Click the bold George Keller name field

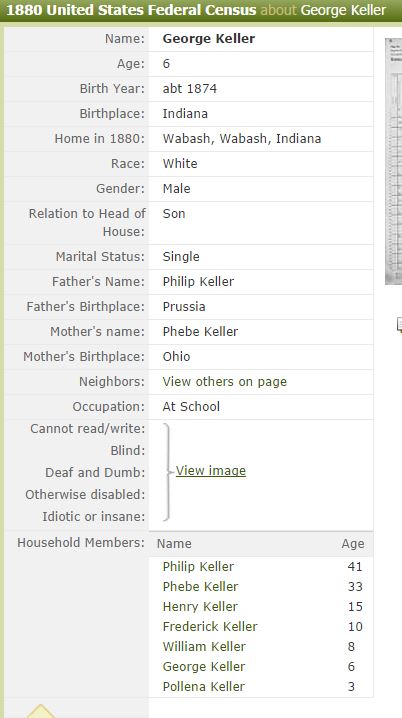pyautogui.click(x=209, y=38)
